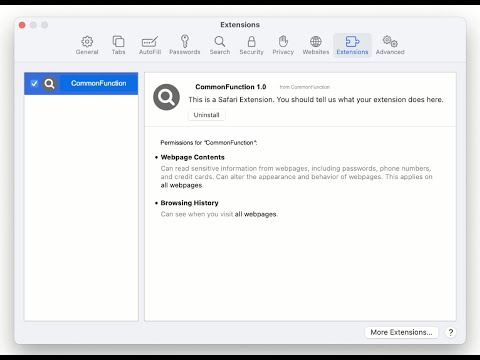Image resolution: width=480 pixels, height=360 pixels.
Task: Open More Extensions in App Store
Action: click(x=401, y=332)
